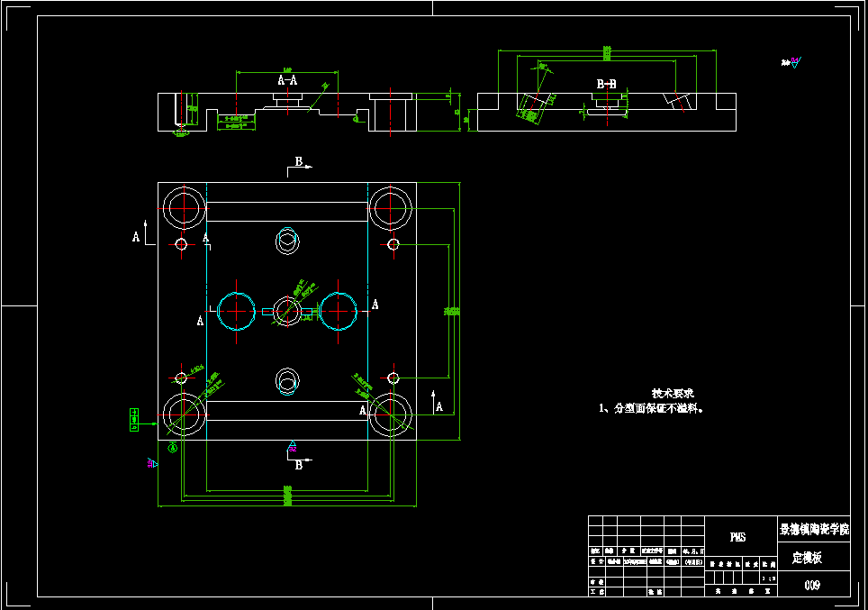
Task: Click the green vertical dimension text right of plan view
Action: (452, 312)
